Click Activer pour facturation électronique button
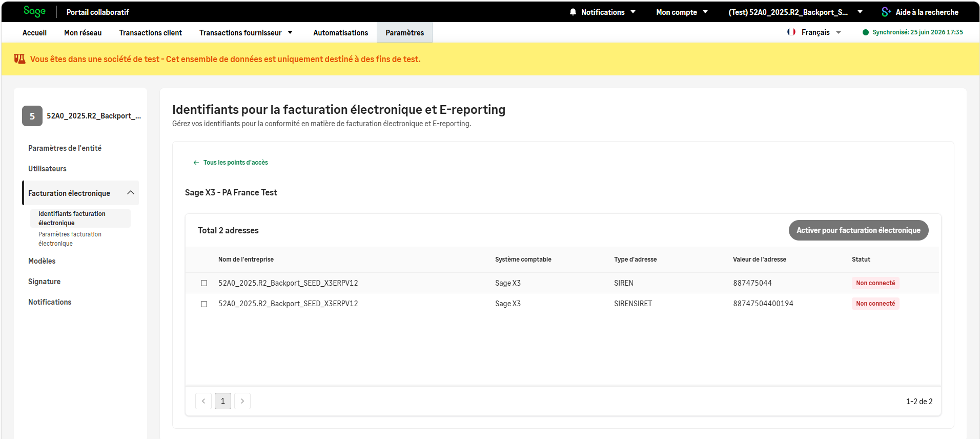The image size is (980, 439). (x=859, y=230)
